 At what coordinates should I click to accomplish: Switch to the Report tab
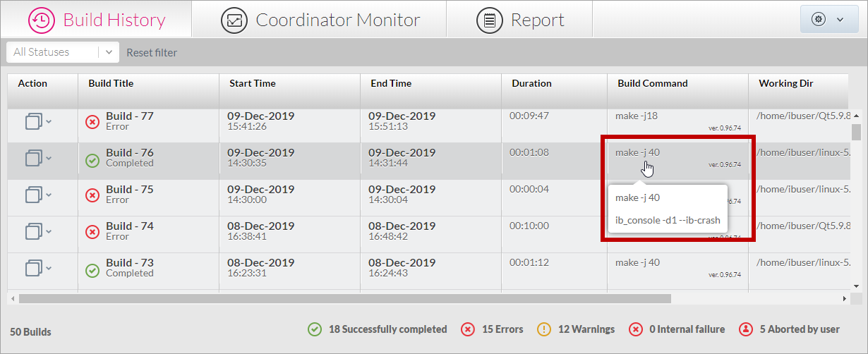point(537,20)
